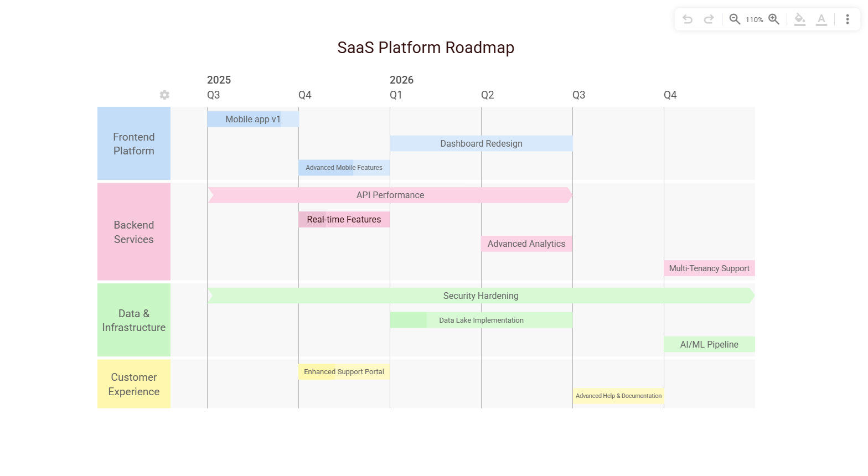Open timeline settings gear icon
This screenshot has width=868, height=476.
click(164, 95)
